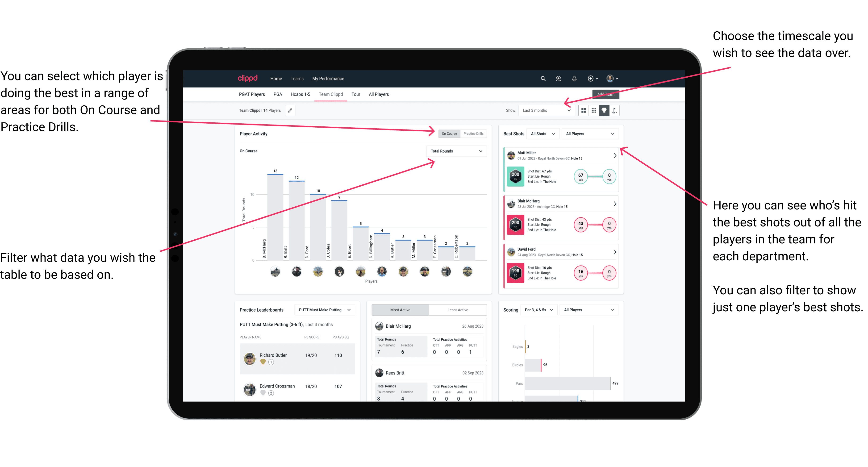868x467 pixels.
Task: Switch to On Course activity view
Action: point(448,133)
